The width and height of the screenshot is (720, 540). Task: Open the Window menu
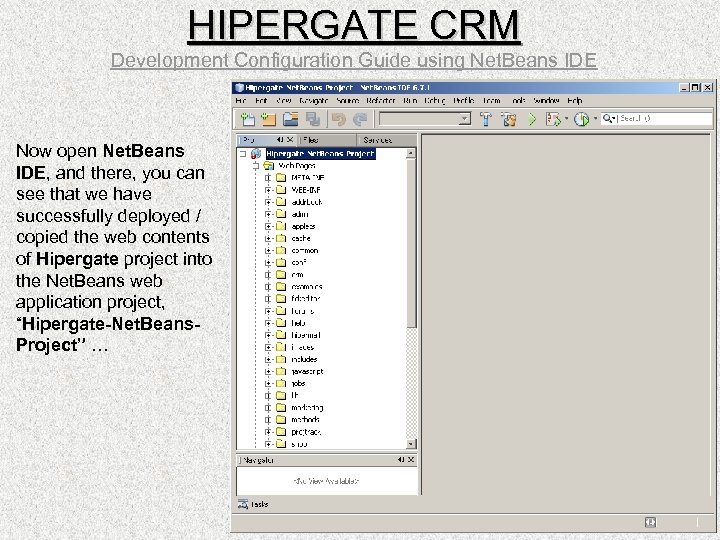coord(546,101)
